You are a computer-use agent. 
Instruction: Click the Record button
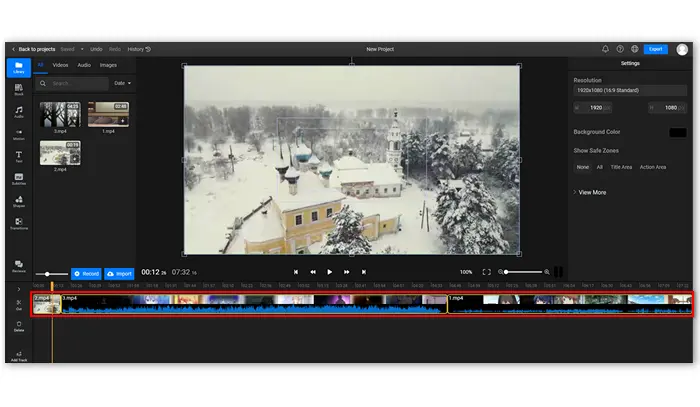(x=86, y=274)
